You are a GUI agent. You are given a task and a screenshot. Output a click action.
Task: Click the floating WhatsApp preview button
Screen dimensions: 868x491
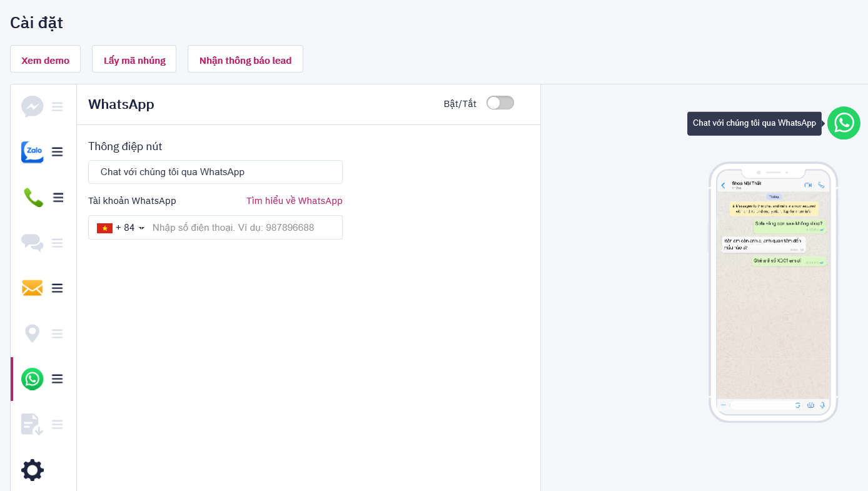pos(844,123)
